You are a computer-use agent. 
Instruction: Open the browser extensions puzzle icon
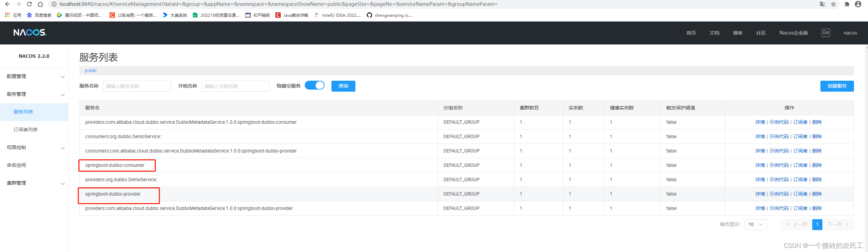click(847, 4)
